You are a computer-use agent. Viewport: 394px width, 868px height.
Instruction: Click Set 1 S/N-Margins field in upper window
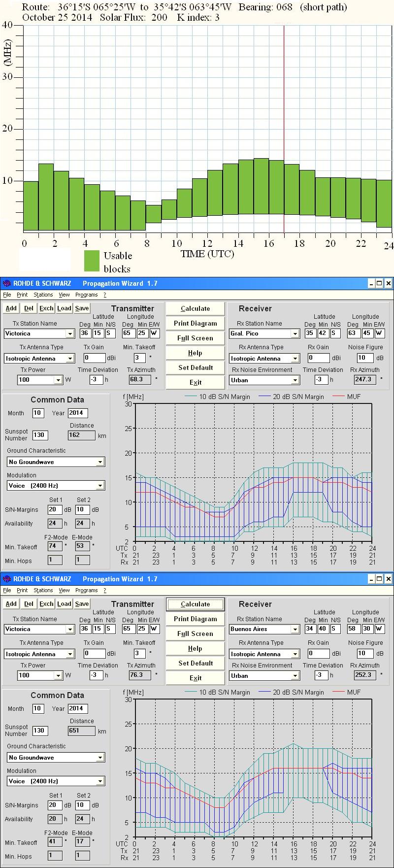click(x=55, y=509)
